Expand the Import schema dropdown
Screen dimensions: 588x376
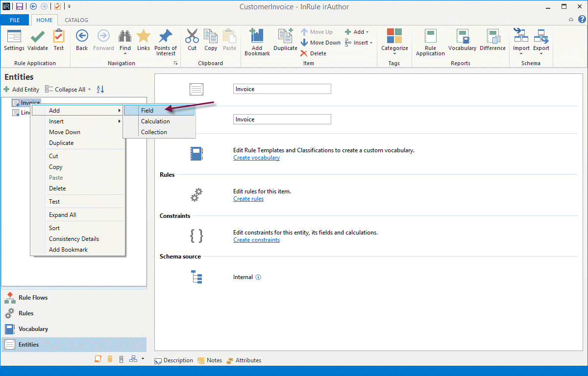pyautogui.click(x=521, y=53)
